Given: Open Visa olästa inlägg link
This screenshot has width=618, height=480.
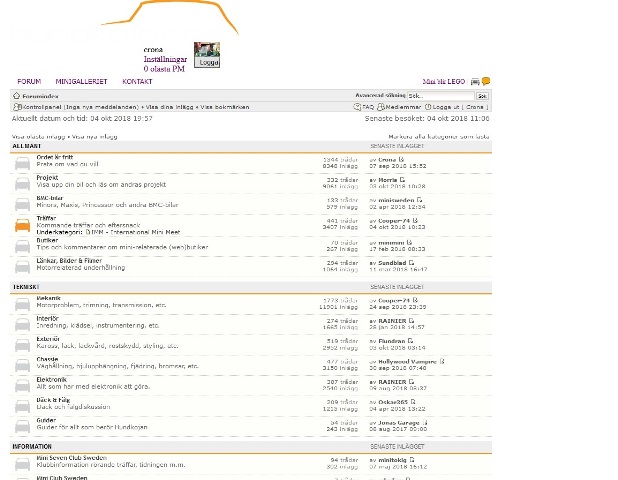Looking at the screenshot, I should (x=38, y=137).
